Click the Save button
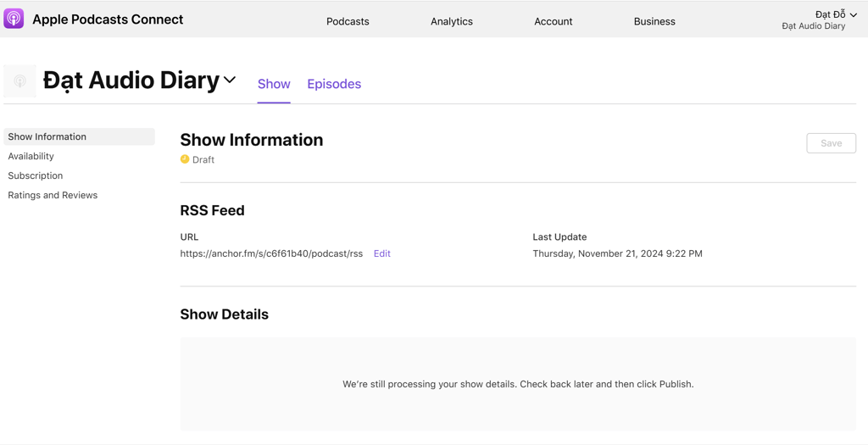This screenshot has height=445, width=868. click(831, 143)
